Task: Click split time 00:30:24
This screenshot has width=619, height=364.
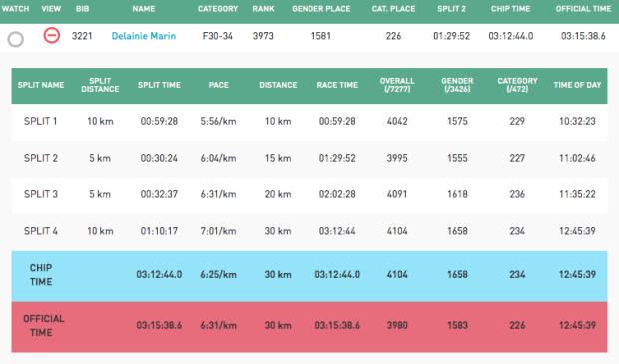Action: (x=159, y=158)
